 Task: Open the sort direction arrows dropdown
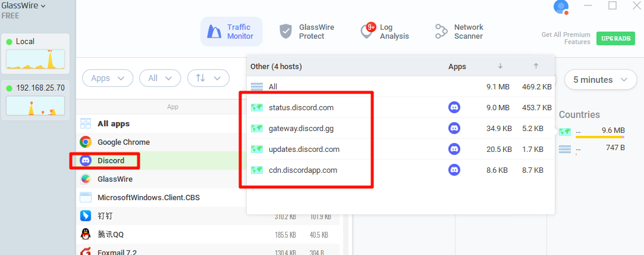point(208,78)
